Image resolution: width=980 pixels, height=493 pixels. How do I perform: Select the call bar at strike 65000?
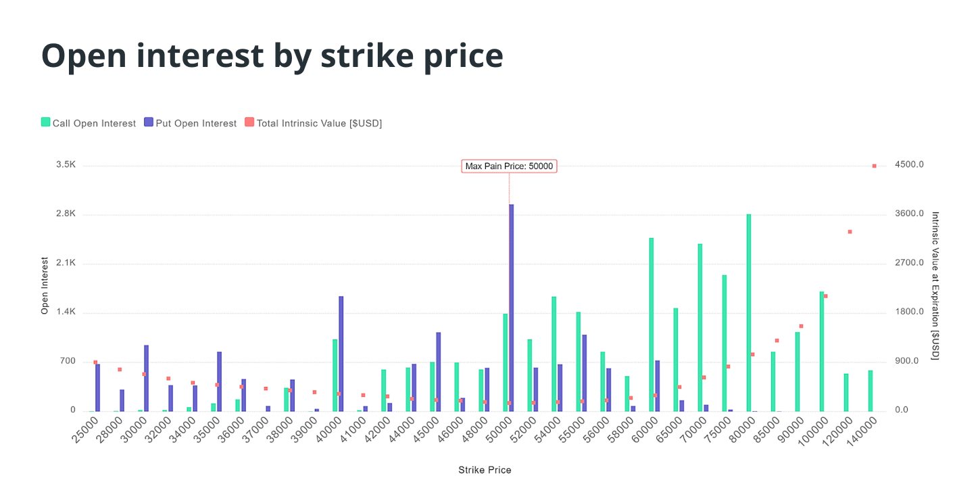point(676,360)
